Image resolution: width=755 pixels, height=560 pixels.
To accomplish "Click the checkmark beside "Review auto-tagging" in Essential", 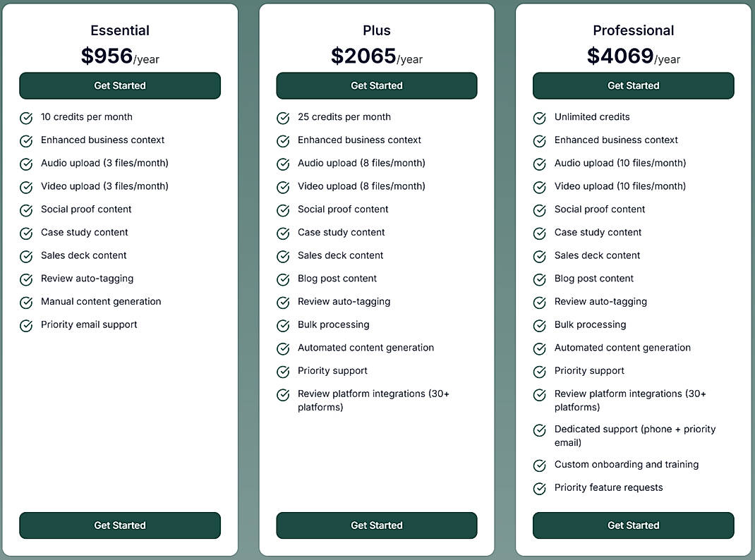I will click(x=26, y=279).
